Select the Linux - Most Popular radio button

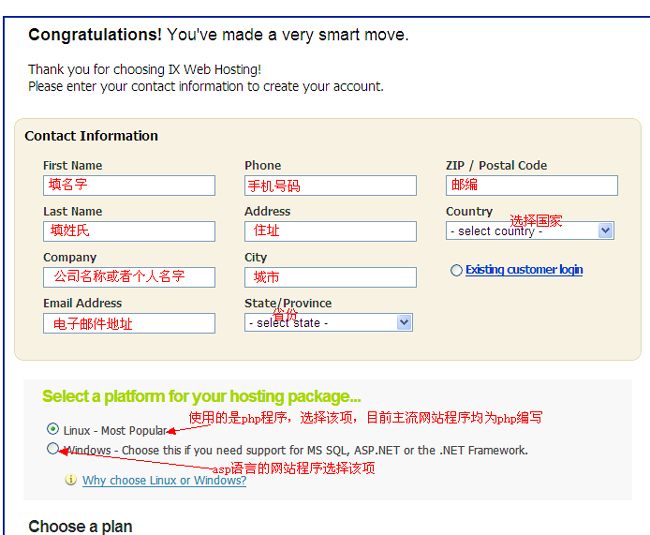(x=53, y=429)
